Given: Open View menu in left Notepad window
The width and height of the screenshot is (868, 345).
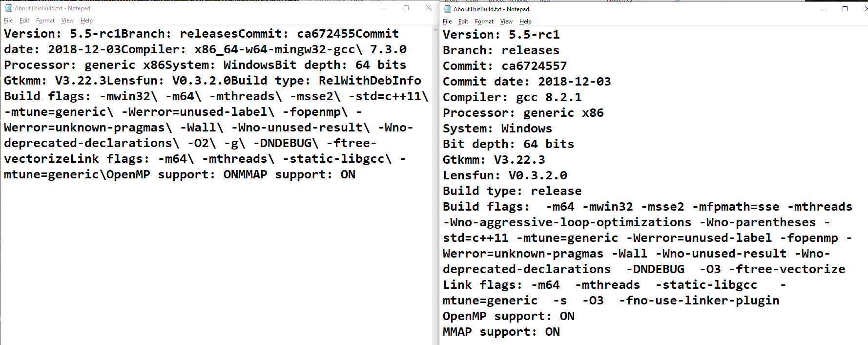Looking at the screenshot, I should tap(67, 21).
